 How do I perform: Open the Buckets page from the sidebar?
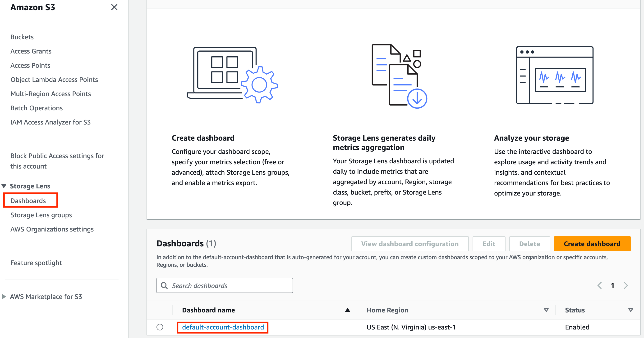point(22,37)
